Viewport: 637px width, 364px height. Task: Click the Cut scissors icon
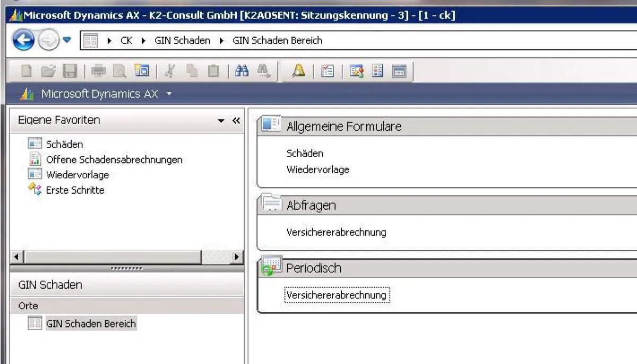tap(170, 71)
